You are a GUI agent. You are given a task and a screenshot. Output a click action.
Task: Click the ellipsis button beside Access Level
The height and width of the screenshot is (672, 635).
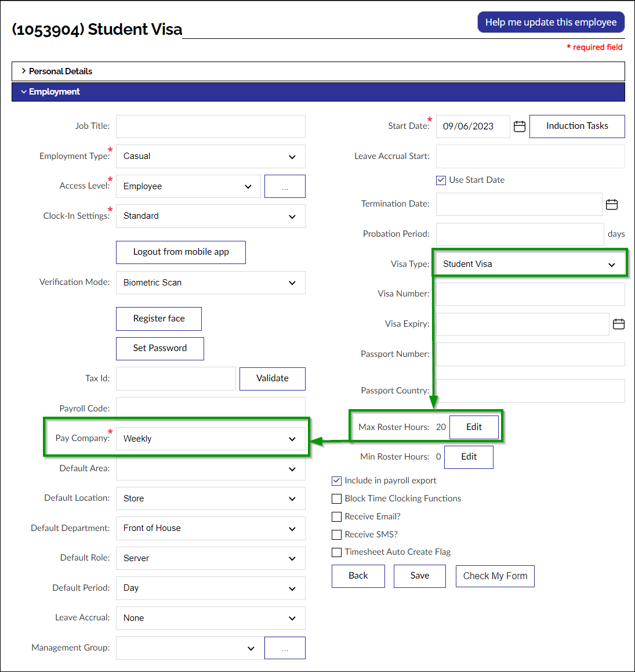click(285, 186)
